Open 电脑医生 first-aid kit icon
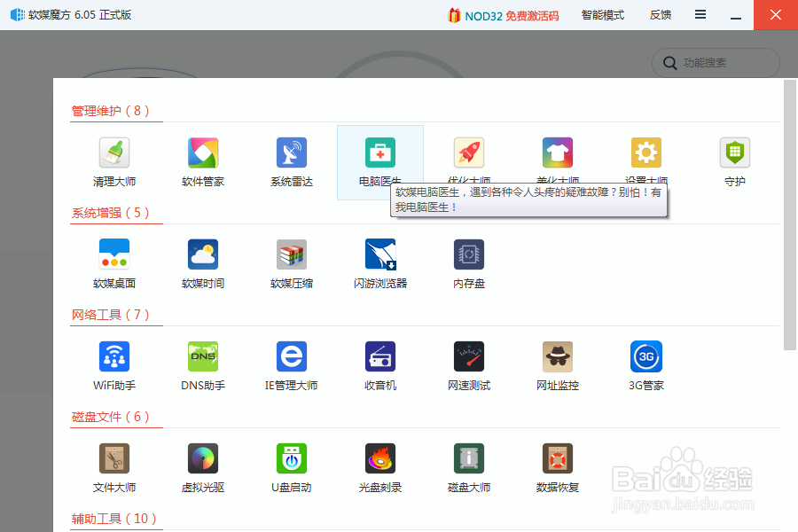Image resolution: width=798 pixels, height=532 pixels. tap(380, 153)
